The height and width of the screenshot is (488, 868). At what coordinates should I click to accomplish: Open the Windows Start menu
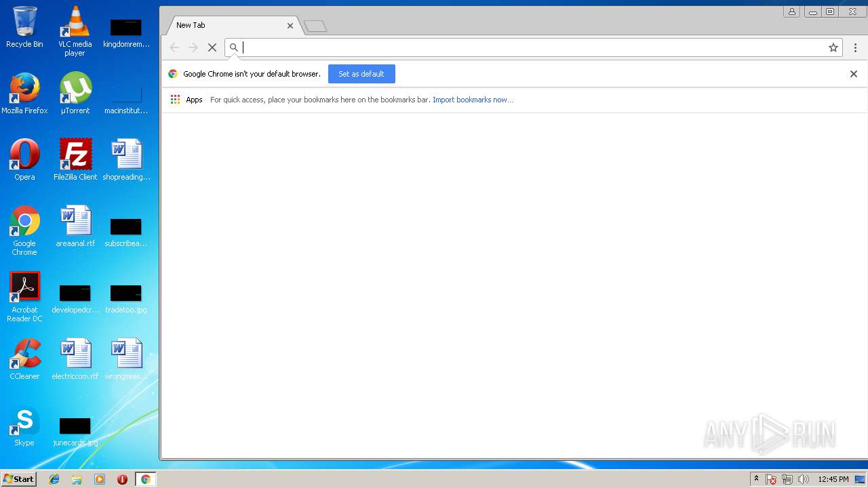point(18,479)
